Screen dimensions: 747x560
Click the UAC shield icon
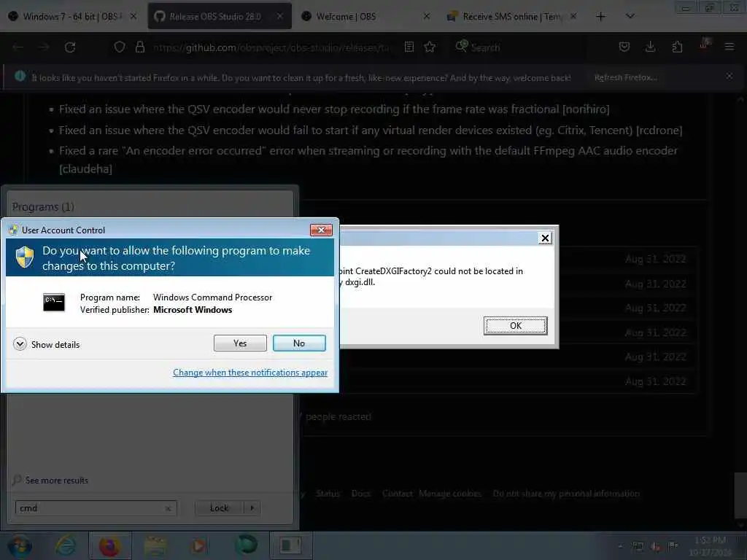pos(25,257)
